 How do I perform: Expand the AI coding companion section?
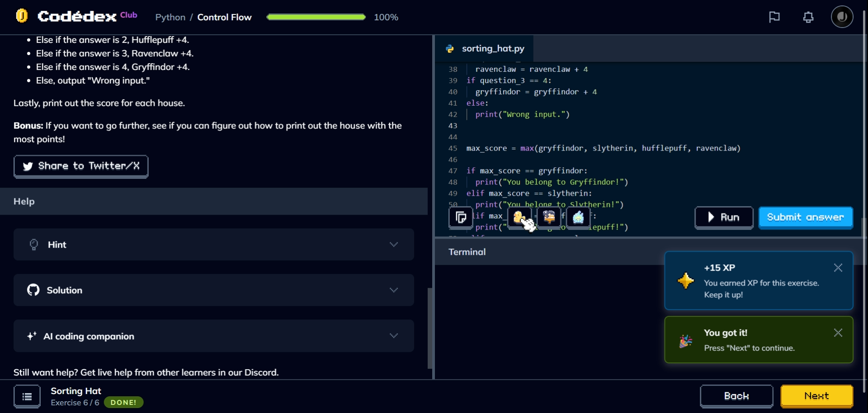(213, 336)
